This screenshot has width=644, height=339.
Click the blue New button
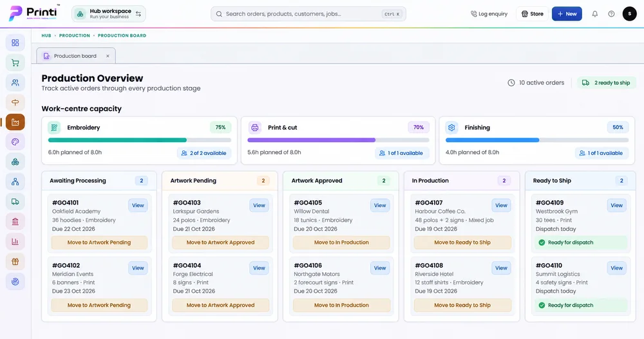[567, 14]
